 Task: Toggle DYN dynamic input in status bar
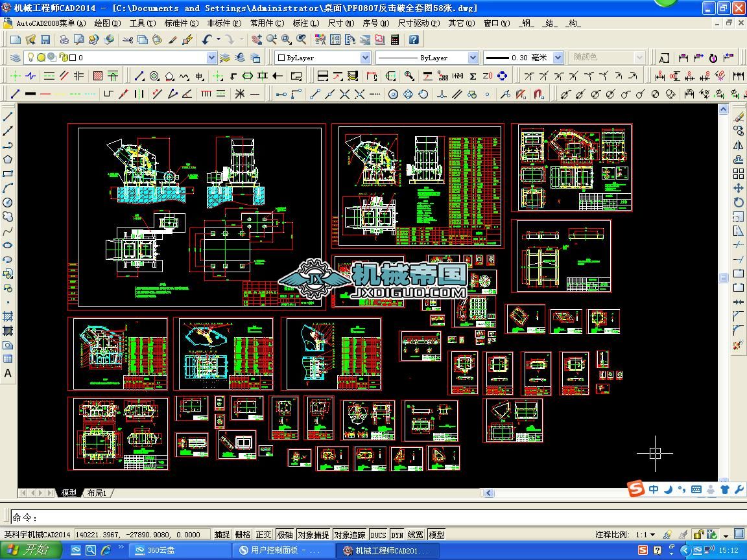pyautogui.click(x=397, y=535)
